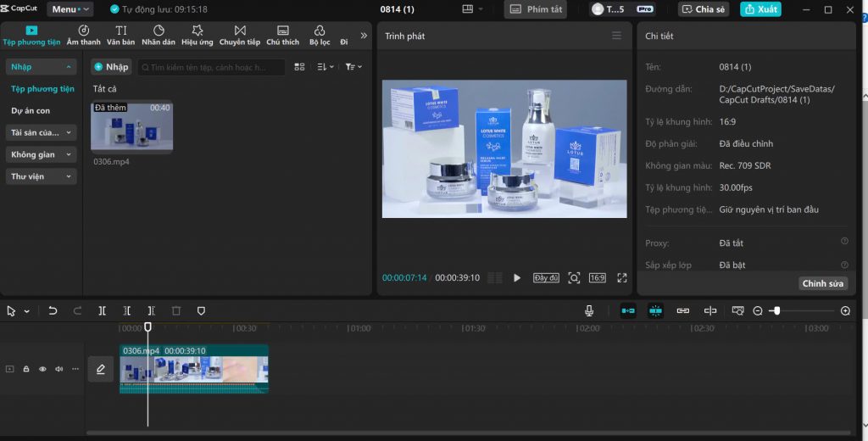Zoom out the timeline

coord(758,310)
